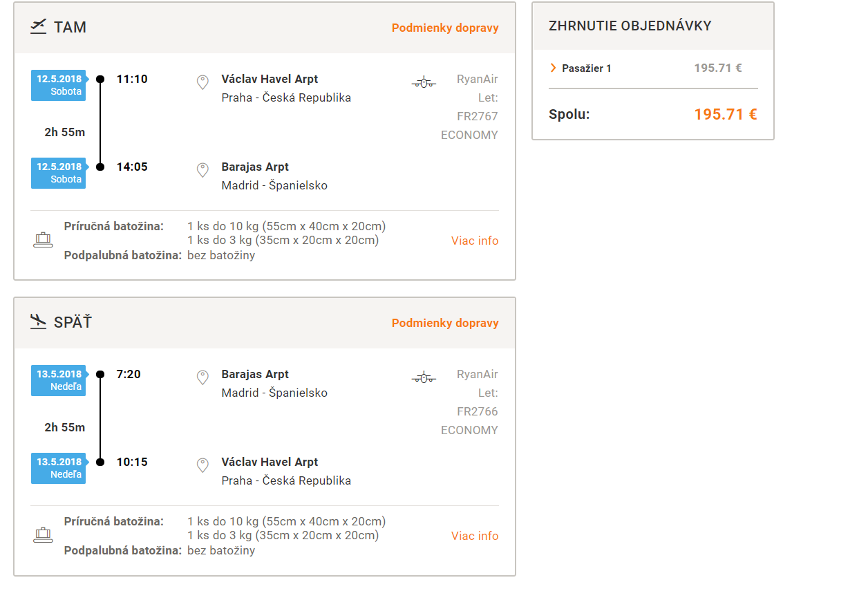Click the luggage icon in the TAM baggage section
Screen dimensions: 868x589
pos(43,241)
